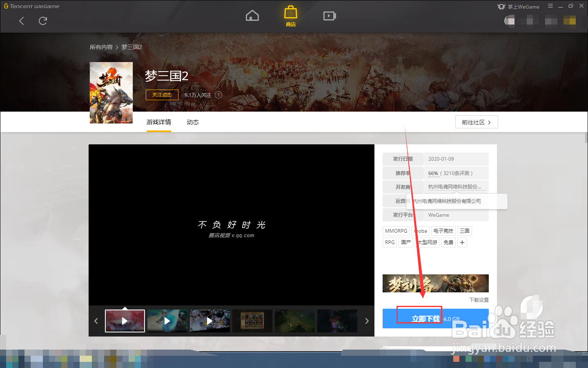
Task: Click the 66% recommendation rate link
Action: point(433,173)
